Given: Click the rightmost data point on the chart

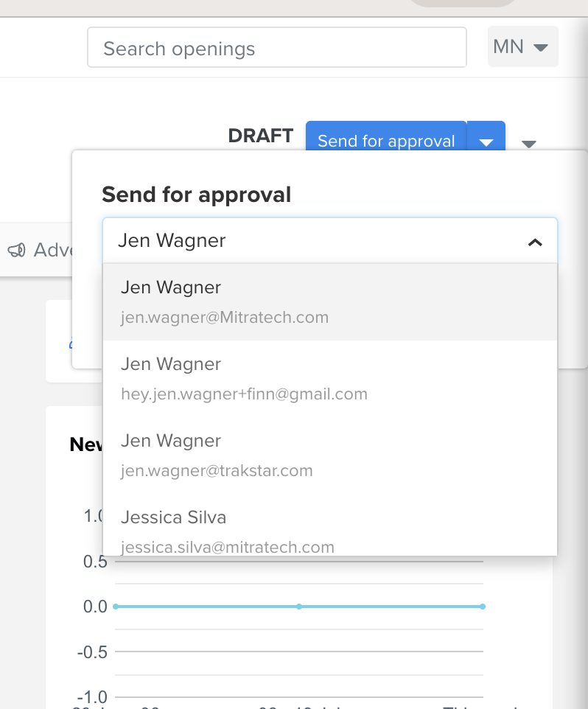Looking at the screenshot, I should click(483, 607).
